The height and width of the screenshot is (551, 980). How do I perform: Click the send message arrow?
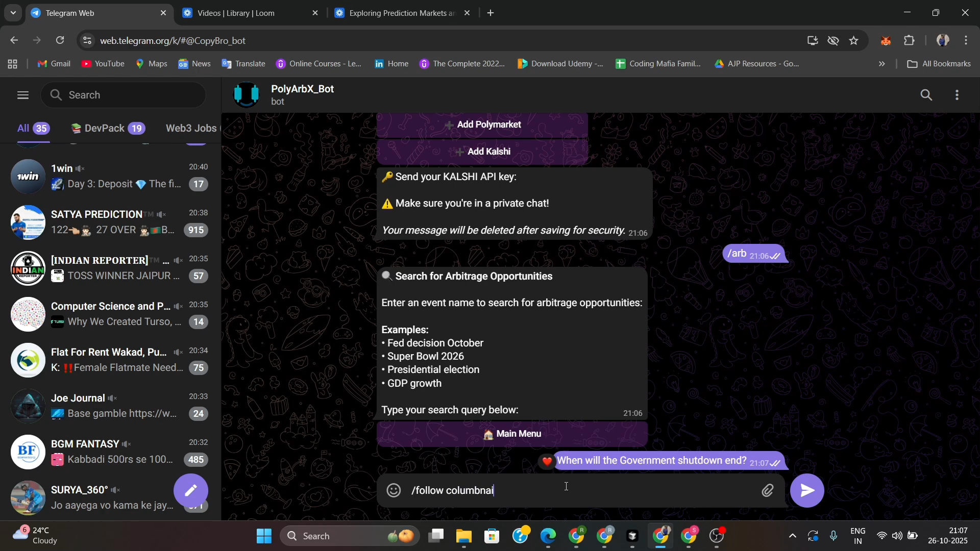(806, 490)
